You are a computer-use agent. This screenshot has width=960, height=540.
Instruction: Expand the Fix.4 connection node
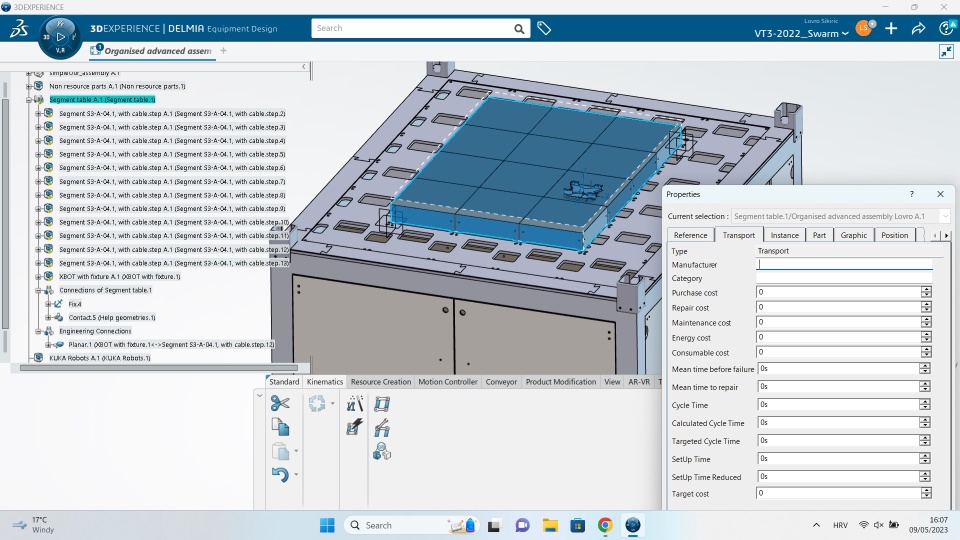(x=48, y=304)
